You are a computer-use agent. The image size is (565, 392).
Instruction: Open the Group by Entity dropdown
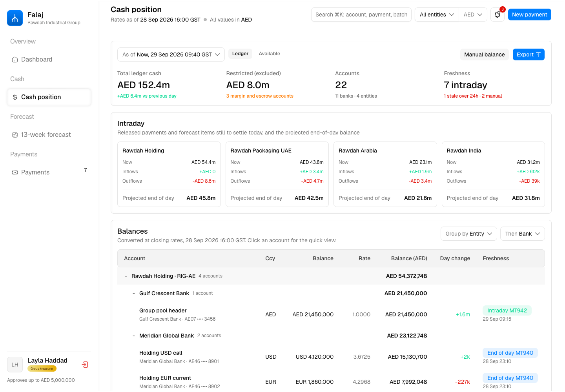[x=469, y=234]
